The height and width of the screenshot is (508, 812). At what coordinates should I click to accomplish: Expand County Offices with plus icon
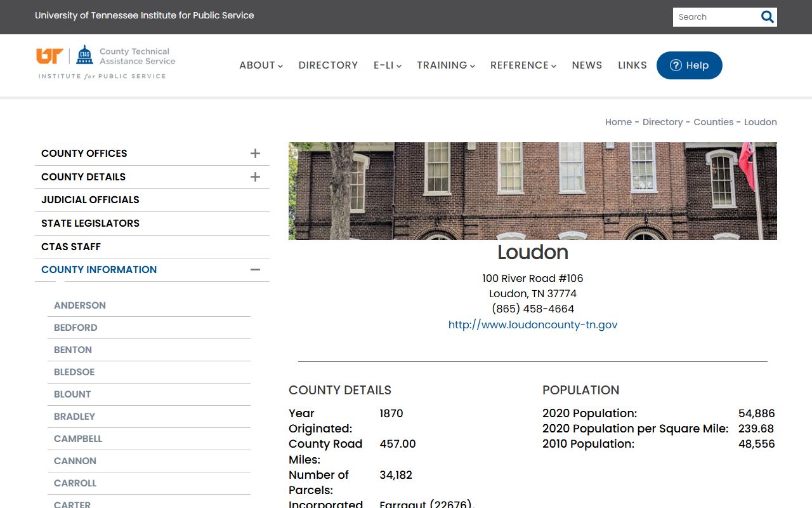click(255, 153)
